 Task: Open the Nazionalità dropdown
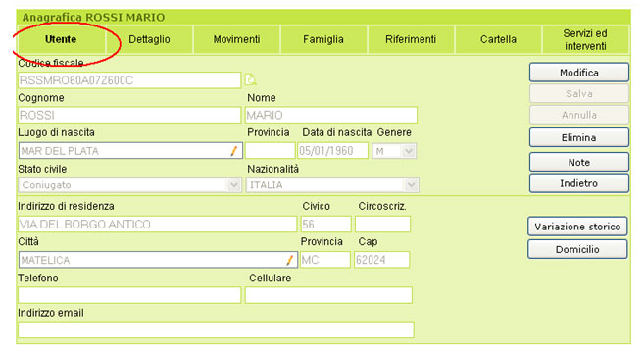[411, 185]
